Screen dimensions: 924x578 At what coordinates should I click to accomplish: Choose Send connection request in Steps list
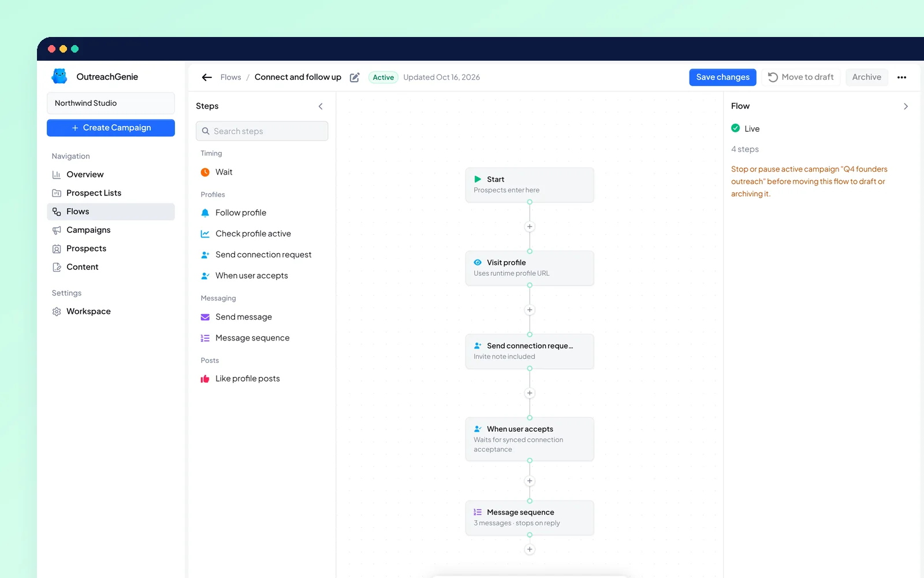point(262,255)
